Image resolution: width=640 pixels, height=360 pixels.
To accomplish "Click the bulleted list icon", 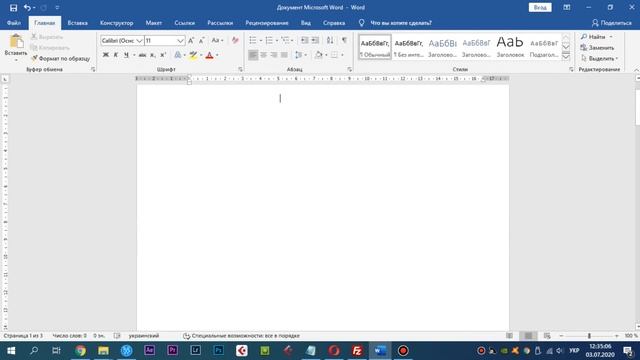I will pyautogui.click(x=253, y=40).
